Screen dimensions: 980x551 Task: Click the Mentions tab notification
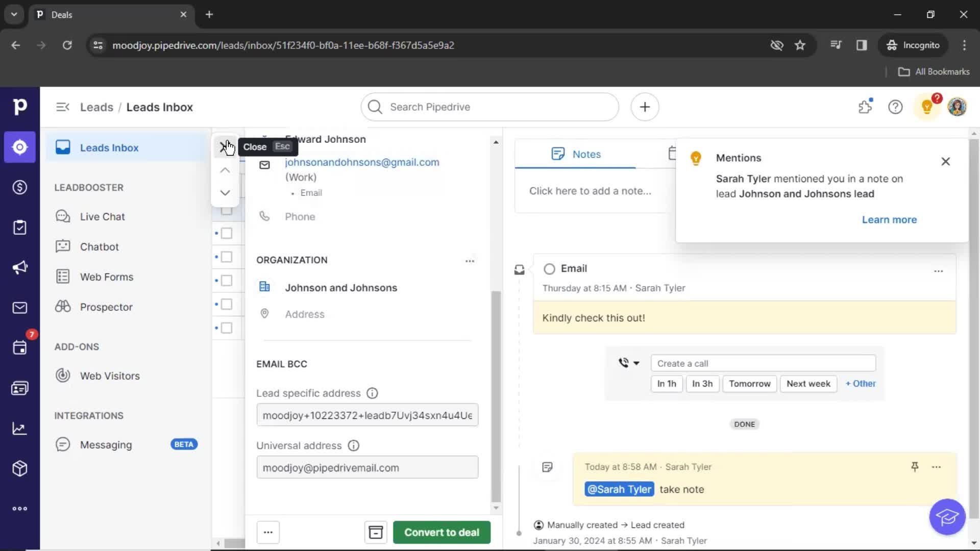(739, 158)
